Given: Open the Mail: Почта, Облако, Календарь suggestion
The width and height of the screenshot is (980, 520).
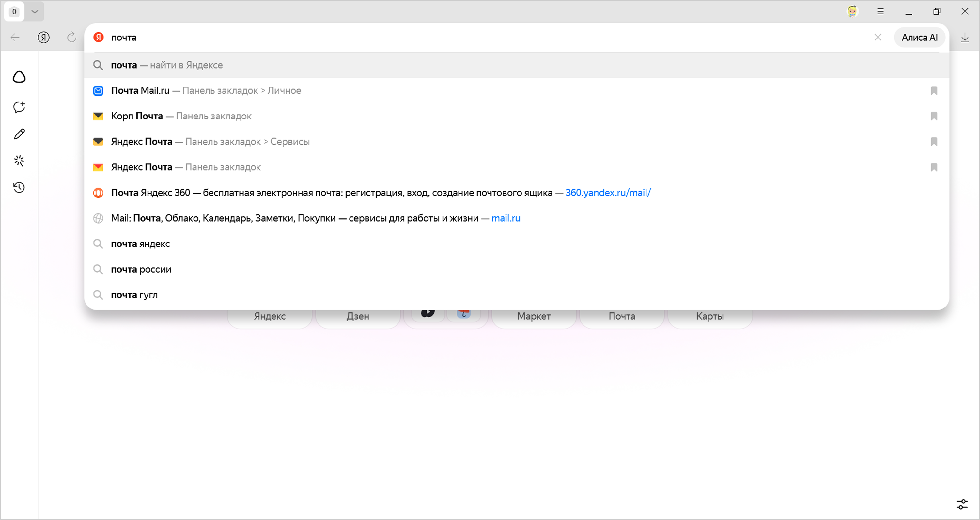Looking at the screenshot, I should pyautogui.click(x=517, y=218).
